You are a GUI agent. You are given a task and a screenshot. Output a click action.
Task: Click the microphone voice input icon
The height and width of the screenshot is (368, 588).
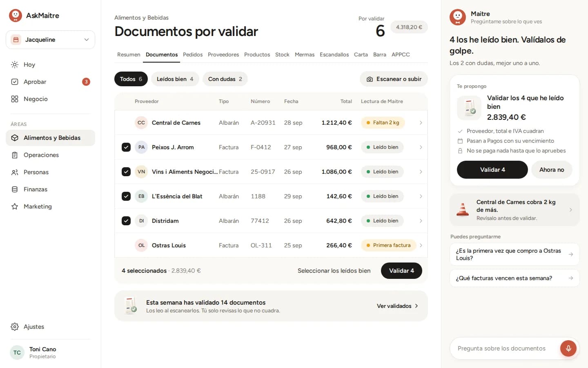[x=568, y=348]
